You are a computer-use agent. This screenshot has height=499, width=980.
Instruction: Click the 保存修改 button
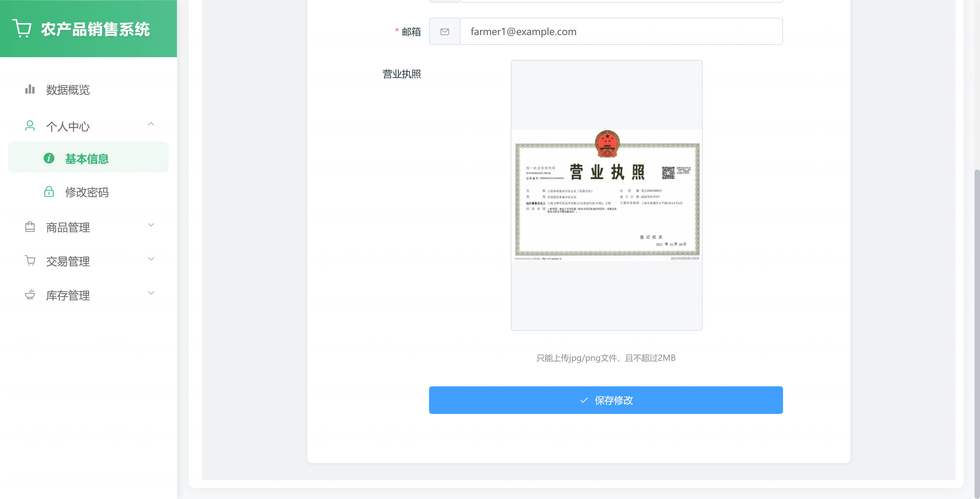[x=606, y=400]
